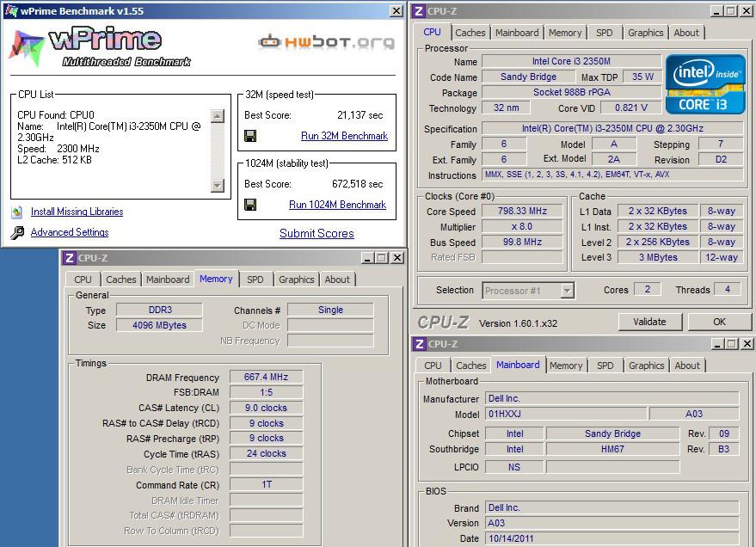Click the Validate button in CPU-Z
756x547 pixels.
(650, 322)
